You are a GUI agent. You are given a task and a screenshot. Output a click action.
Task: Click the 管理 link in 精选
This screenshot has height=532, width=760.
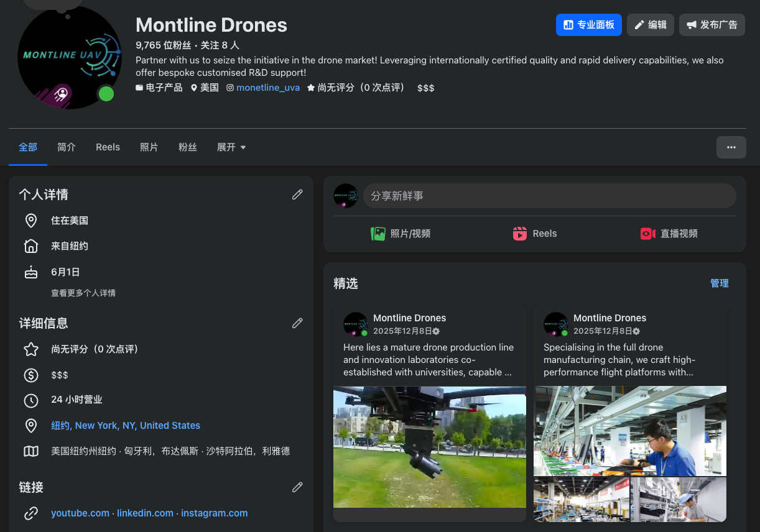720,283
